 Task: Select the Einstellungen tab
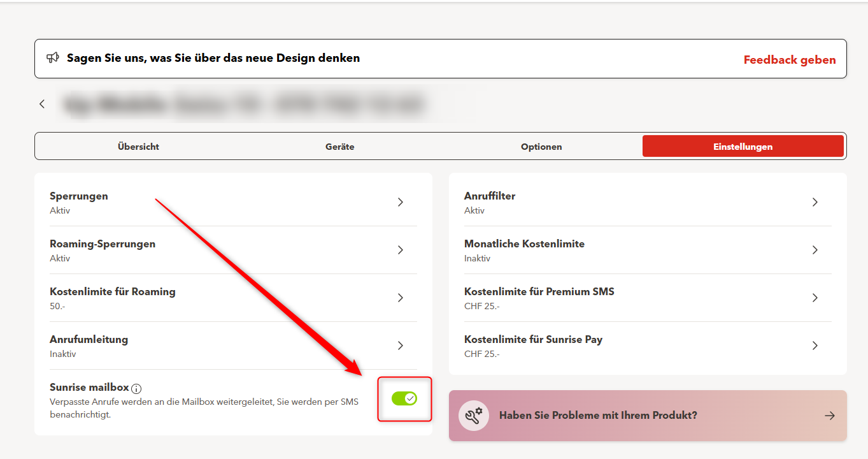tap(743, 147)
